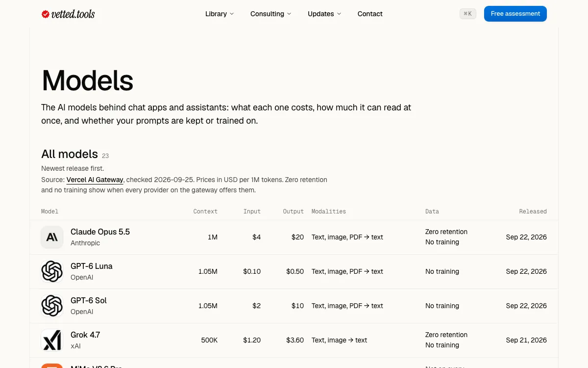The width and height of the screenshot is (588, 368).
Task: Click the 500K context value for Grok 4.7
Action: point(209,340)
